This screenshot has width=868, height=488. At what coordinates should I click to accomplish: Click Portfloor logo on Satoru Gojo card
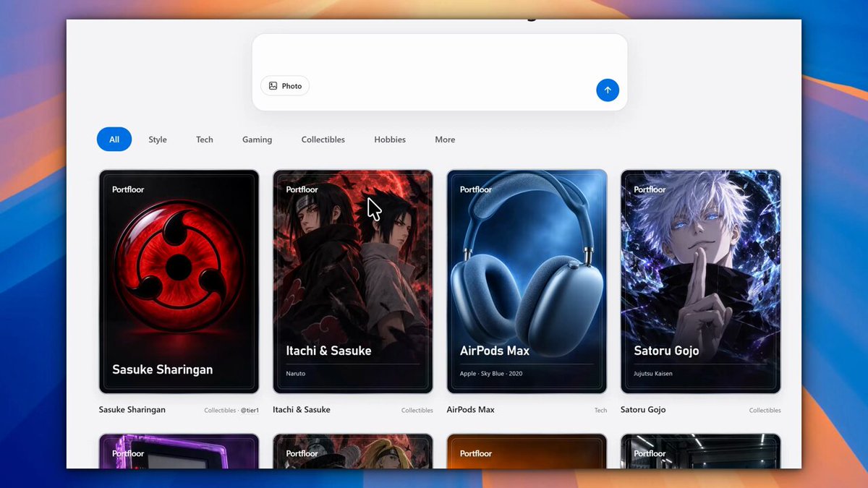click(x=650, y=189)
